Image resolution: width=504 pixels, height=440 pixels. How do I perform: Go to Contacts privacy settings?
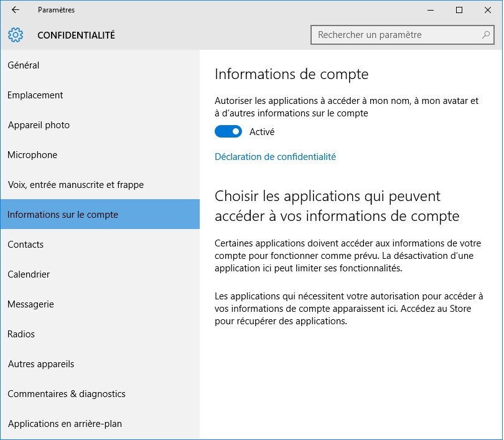coord(100,244)
